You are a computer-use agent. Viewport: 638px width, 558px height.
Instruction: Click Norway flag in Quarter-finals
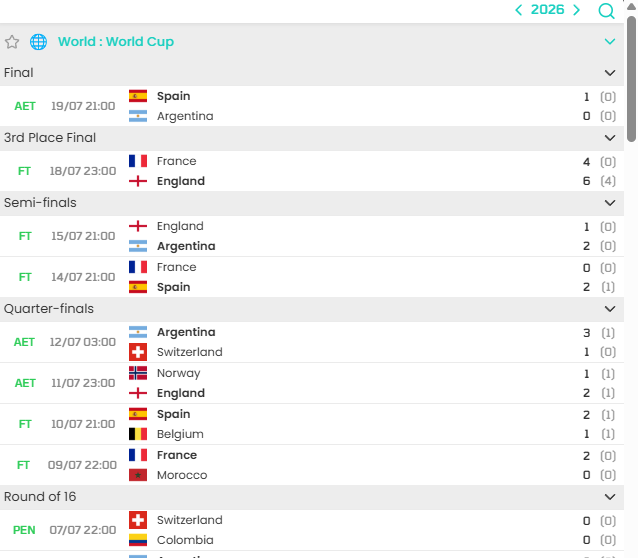pyautogui.click(x=138, y=373)
